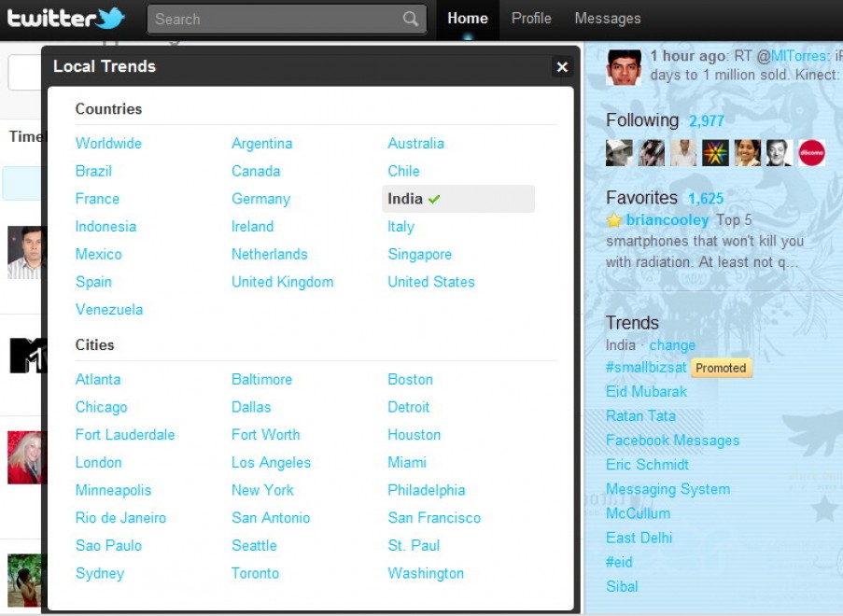Pick Detroit from the cities list
Image resolution: width=843 pixels, height=616 pixels.
point(409,407)
